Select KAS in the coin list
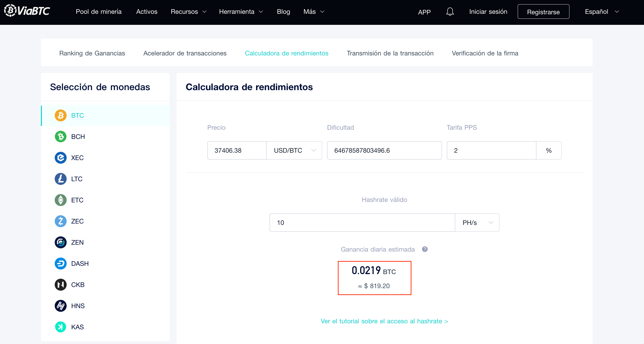This screenshot has height=344, width=644. click(105, 327)
